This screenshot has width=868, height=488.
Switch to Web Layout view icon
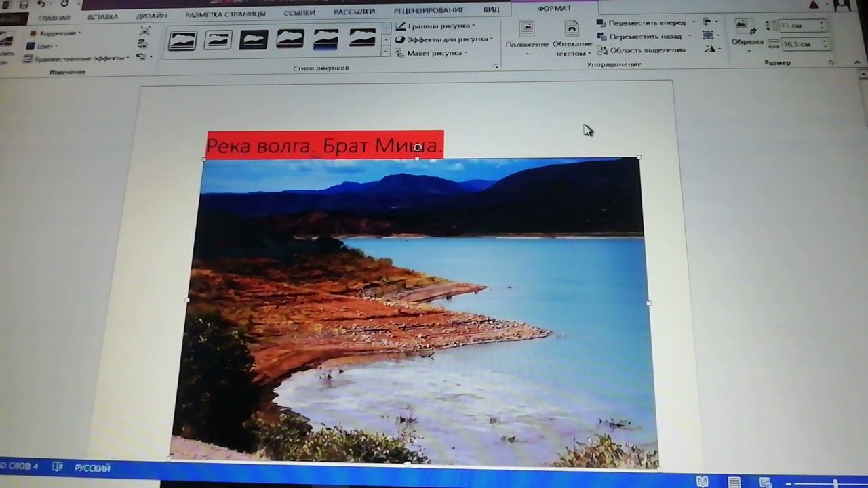[x=766, y=482]
